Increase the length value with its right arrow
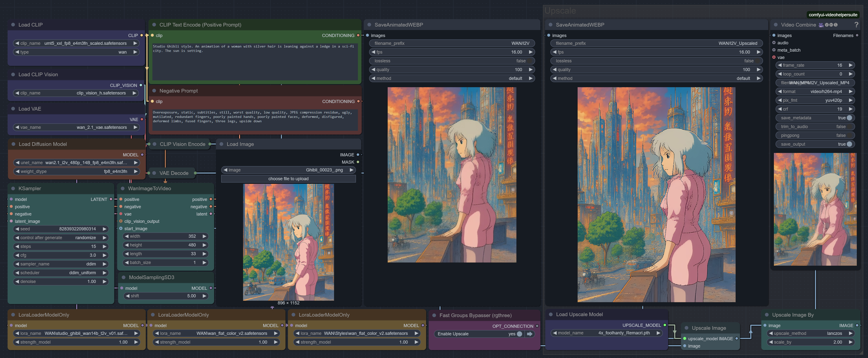The image size is (868, 358). click(x=204, y=254)
